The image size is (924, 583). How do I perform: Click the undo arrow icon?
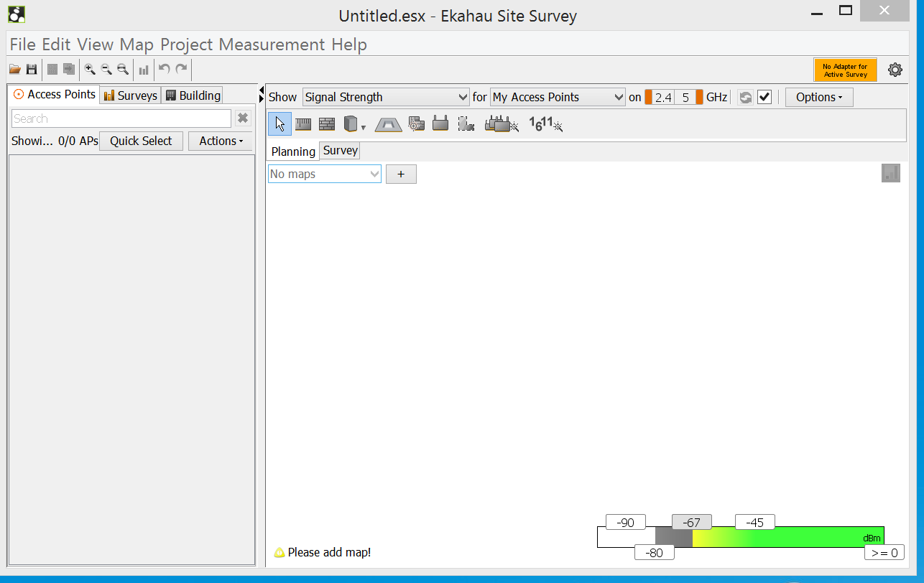point(165,69)
